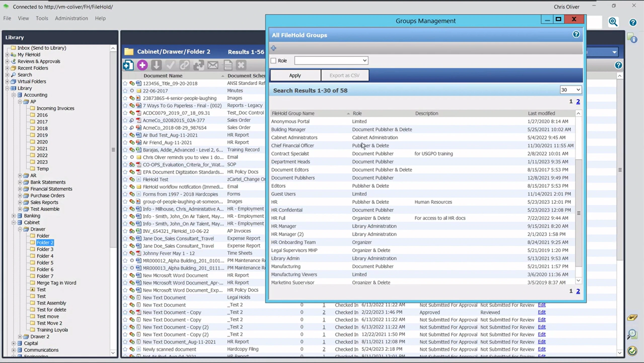Open the results per page dropdown showing 30

[x=571, y=90]
